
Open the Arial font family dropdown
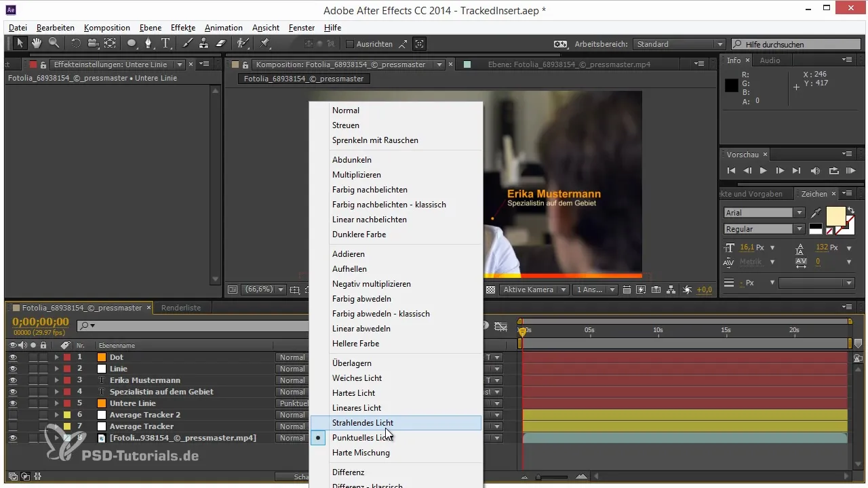click(x=764, y=213)
